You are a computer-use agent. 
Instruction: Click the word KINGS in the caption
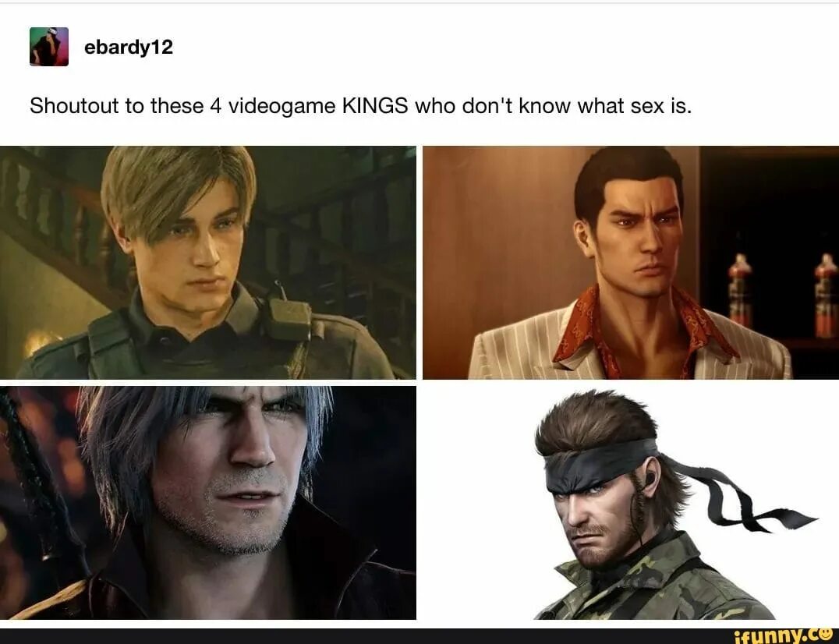(374, 106)
